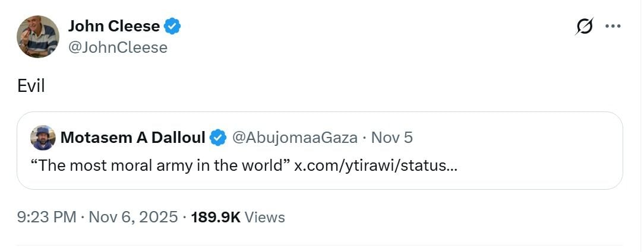Click the 9:23 PM timestamp
This screenshot has width=644, height=252.
46,217
